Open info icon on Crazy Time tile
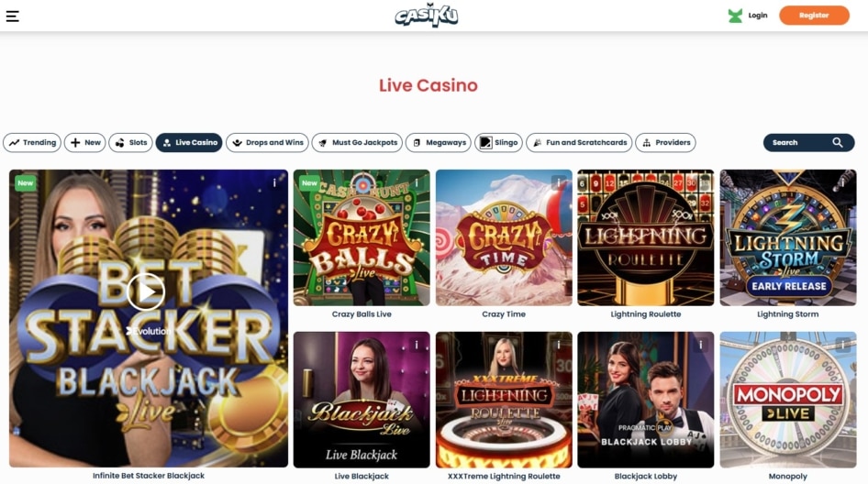 click(x=559, y=182)
